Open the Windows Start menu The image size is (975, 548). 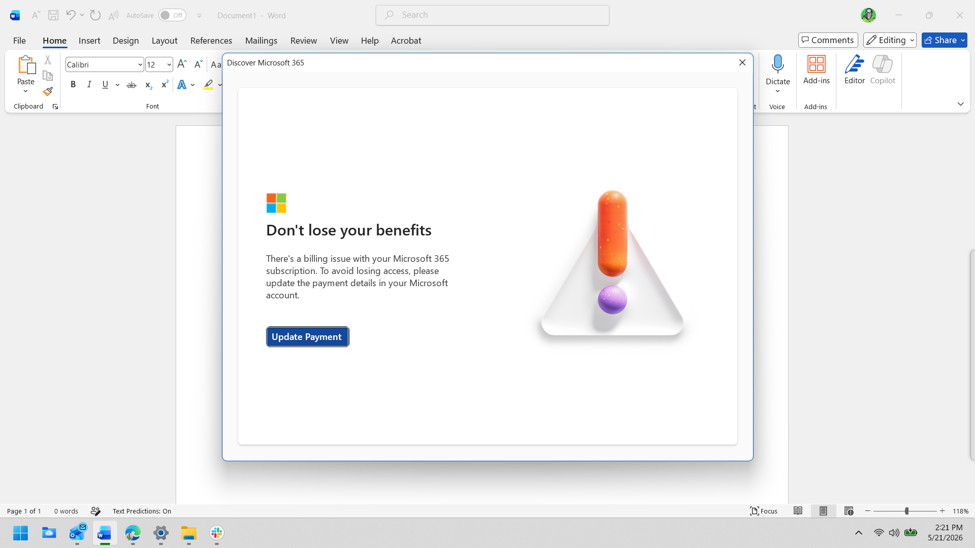(x=21, y=533)
